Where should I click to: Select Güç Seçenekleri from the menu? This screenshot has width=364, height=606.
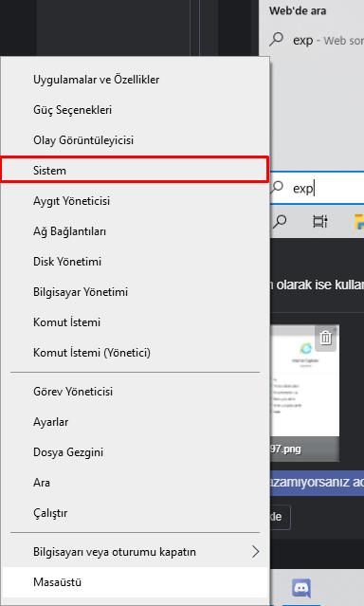135,110
